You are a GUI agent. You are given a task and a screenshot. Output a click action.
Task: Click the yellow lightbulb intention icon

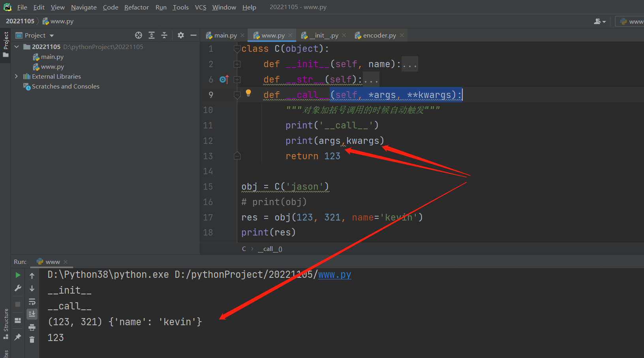tap(248, 93)
